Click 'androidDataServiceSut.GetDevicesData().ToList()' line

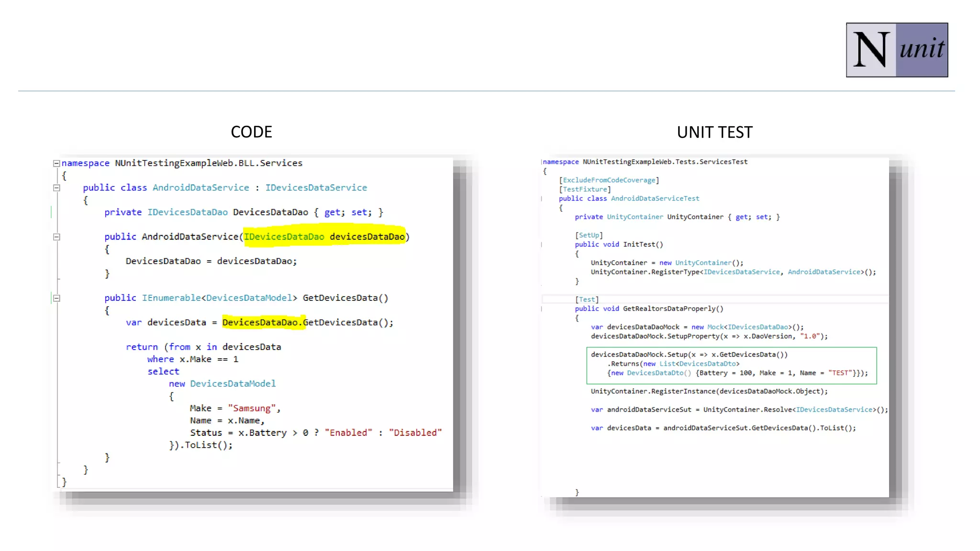point(723,428)
